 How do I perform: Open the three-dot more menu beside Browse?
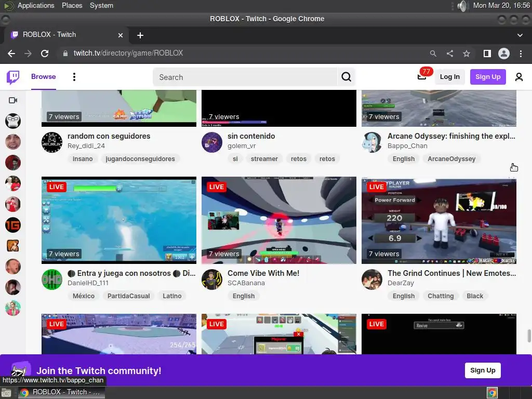[x=74, y=77]
